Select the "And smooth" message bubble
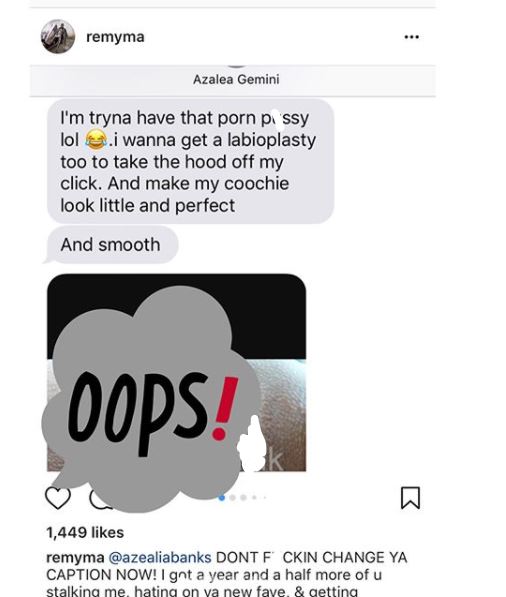 click(110, 245)
